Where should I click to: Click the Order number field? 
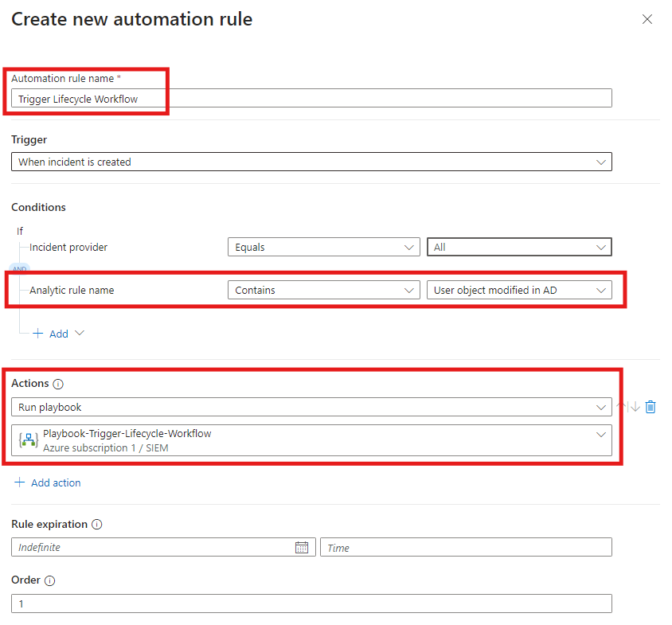coord(311,604)
